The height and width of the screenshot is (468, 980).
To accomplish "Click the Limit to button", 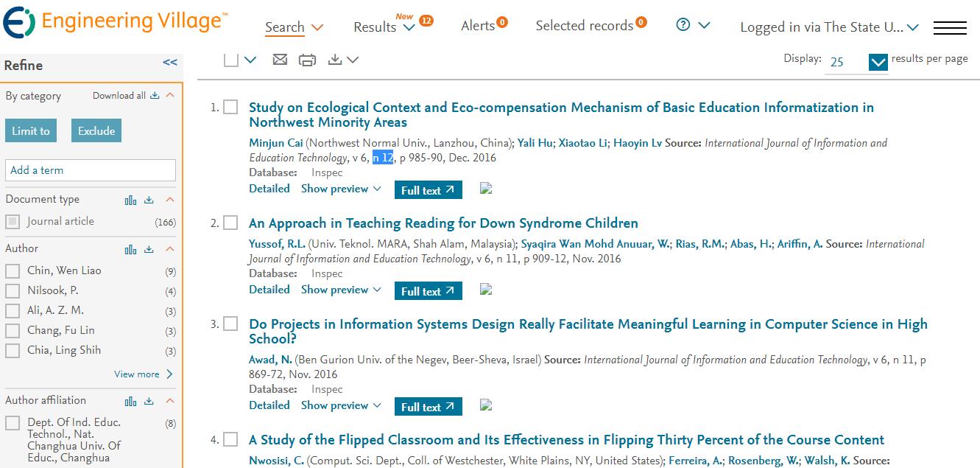I will click(31, 130).
